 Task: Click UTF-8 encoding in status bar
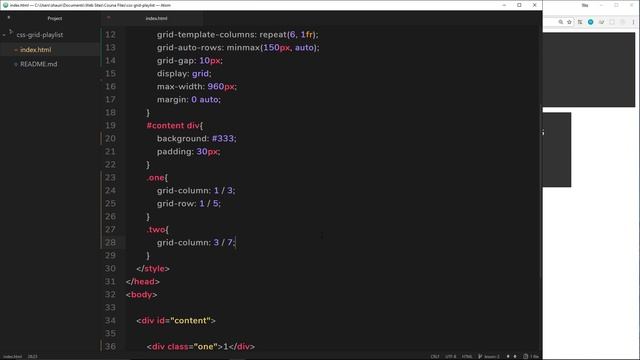pyautogui.click(x=451, y=356)
